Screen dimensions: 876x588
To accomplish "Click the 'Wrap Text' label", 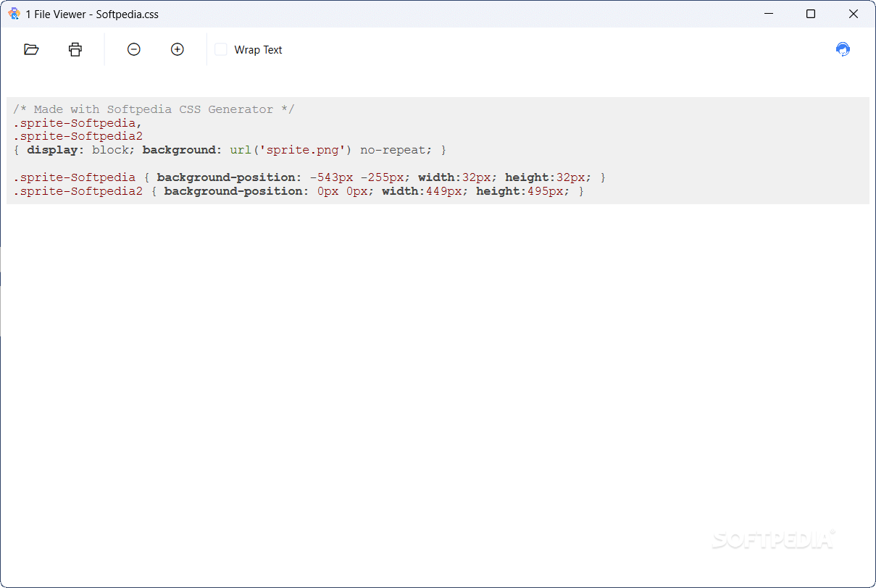I will pyautogui.click(x=258, y=50).
